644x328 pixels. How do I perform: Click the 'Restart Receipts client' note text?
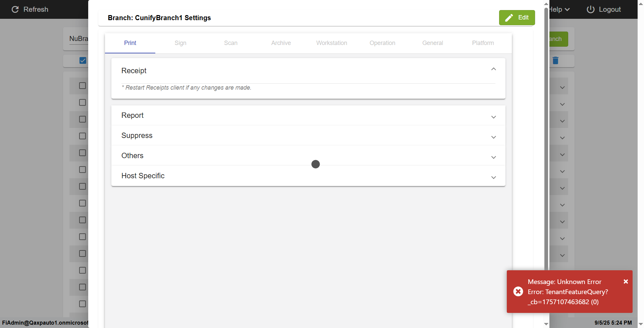[186, 88]
